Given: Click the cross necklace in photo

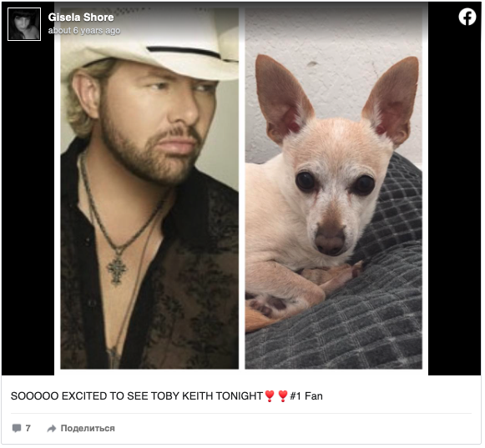Looking at the screenshot, I should coord(117,268).
